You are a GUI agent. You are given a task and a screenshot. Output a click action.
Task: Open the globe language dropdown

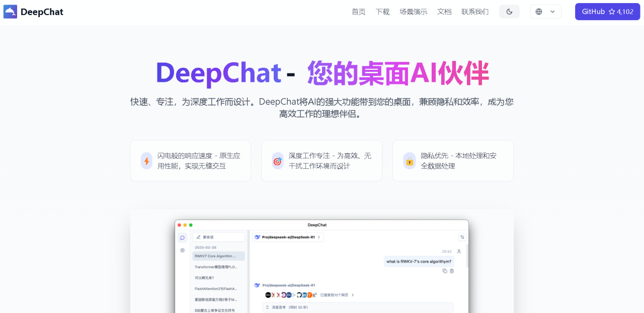545,12
